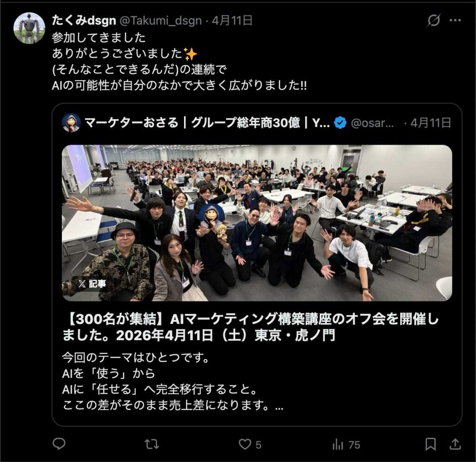Open the 【300名が集結】 article headline
Screen dimensions: 476x462
coord(251,328)
